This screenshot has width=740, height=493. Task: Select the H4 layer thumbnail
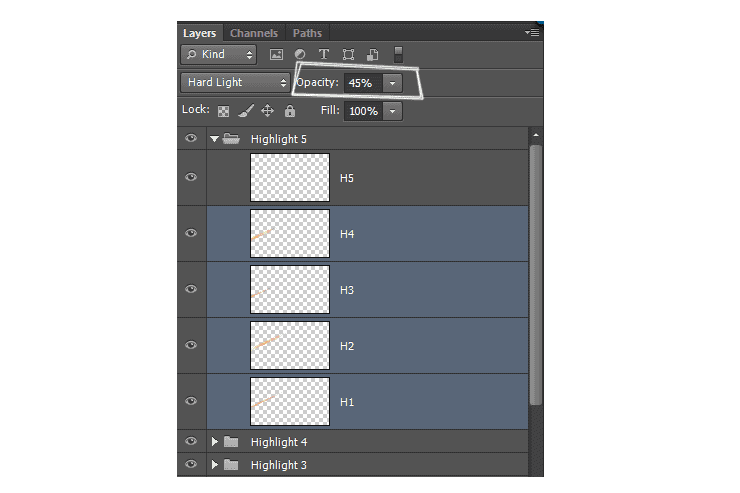(290, 234)
